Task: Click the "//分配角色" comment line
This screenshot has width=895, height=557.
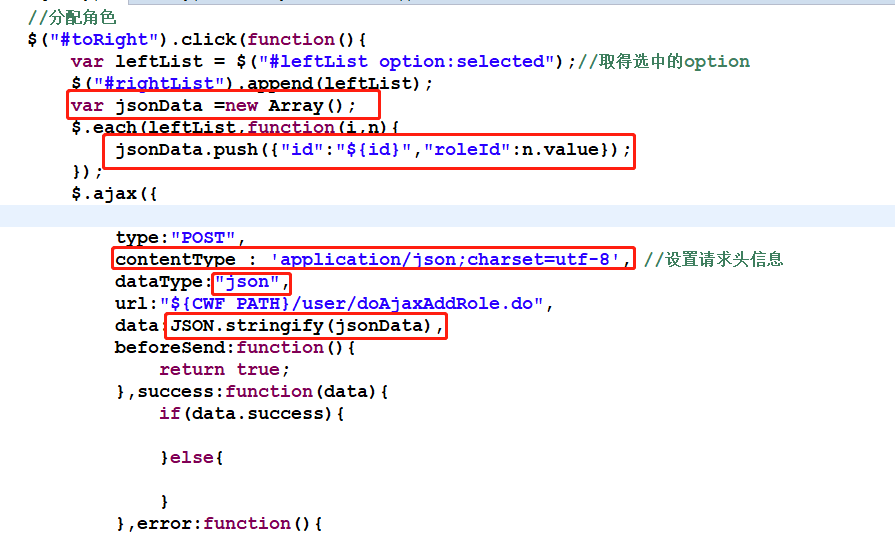Action: pos(72,18)
